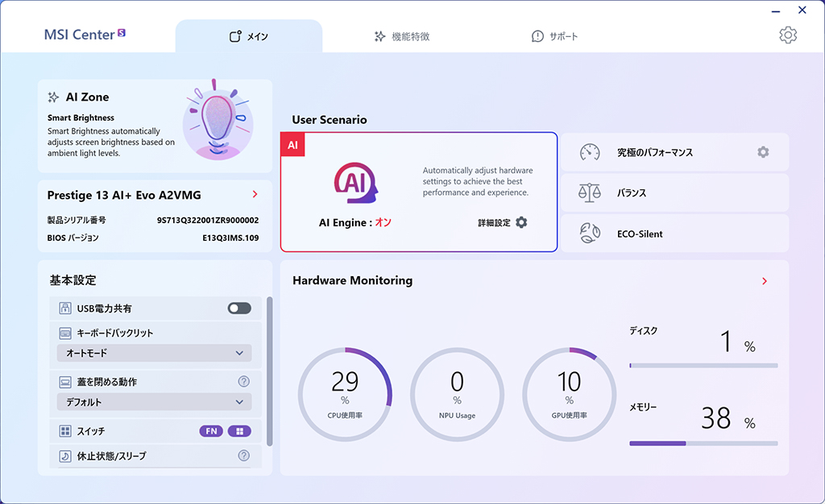This screenshot has width=825, height=504.
Task: Click the 休止状態/スリープ moon icon
Action: (65, 456)
